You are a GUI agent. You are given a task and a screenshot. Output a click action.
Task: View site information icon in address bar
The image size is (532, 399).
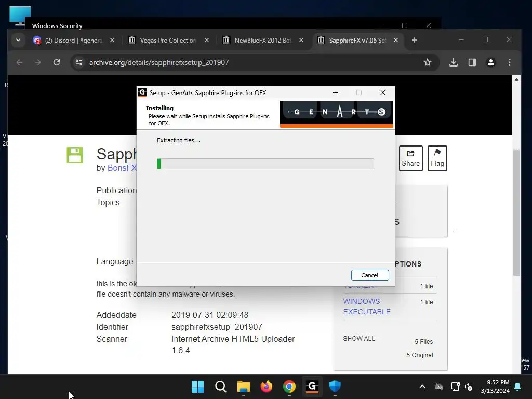click(x=79, y=62)
